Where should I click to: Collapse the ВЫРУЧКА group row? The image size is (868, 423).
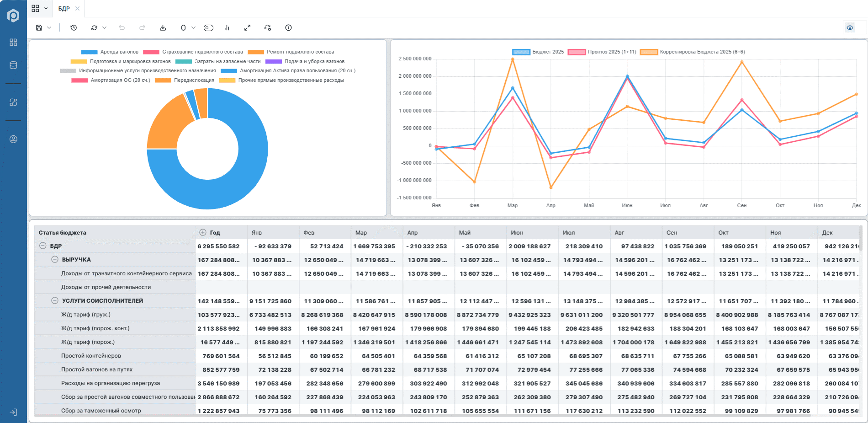pyautogui.click(x=54, y=259)
